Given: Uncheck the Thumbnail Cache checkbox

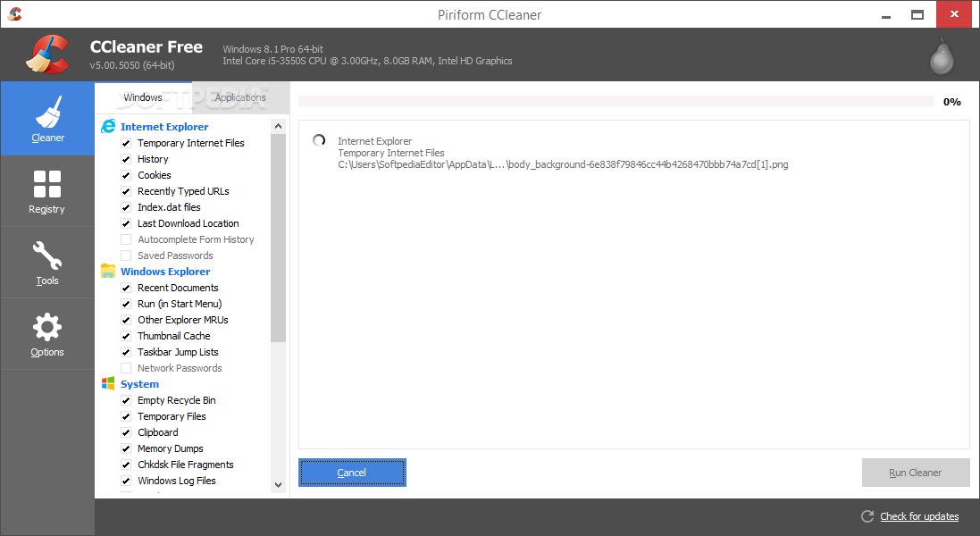Looking at the screenshot, I should coord(126,336).
